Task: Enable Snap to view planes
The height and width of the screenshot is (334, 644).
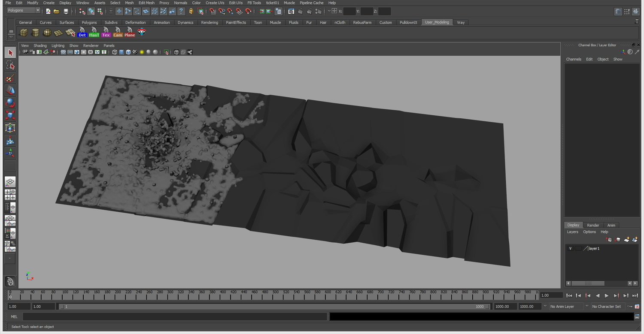Action: pos(239,12)
